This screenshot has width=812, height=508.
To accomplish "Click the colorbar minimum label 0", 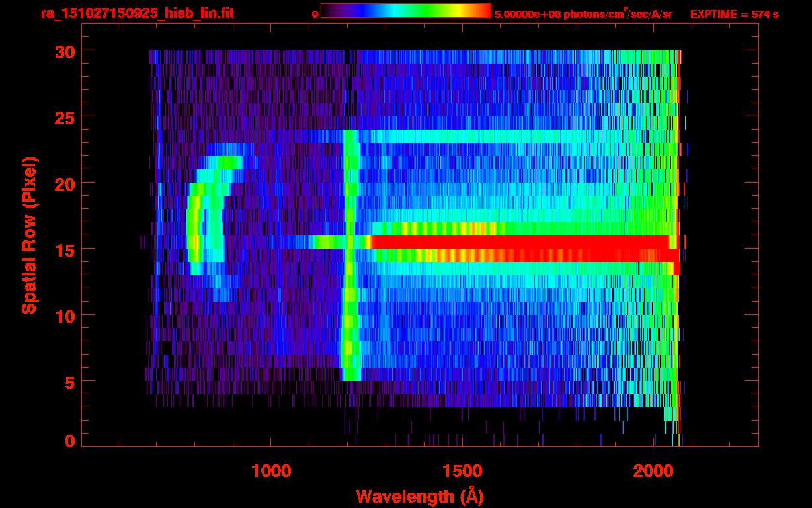I will 315,14.
